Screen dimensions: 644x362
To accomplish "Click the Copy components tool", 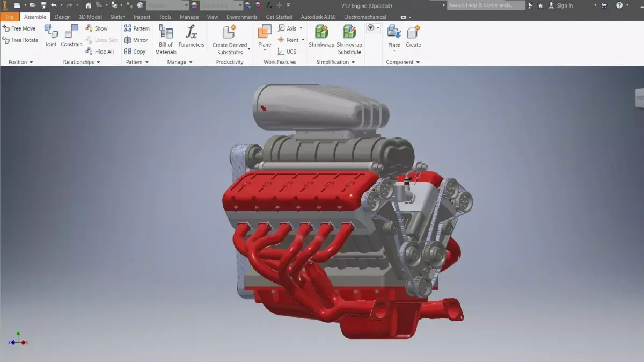I will coord(135,52).
